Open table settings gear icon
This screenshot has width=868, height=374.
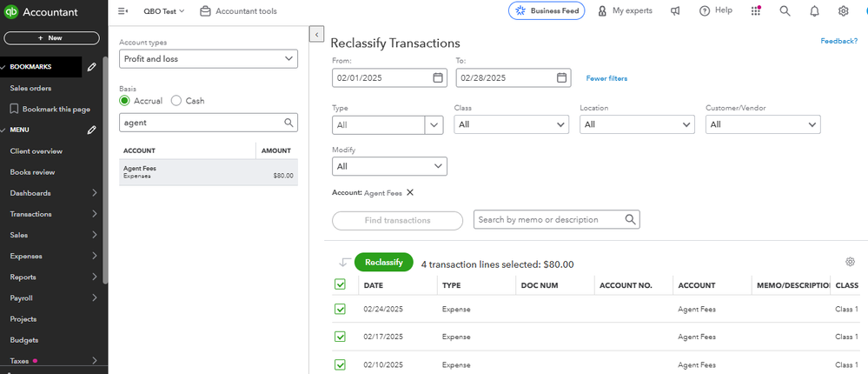coord(850,262)
